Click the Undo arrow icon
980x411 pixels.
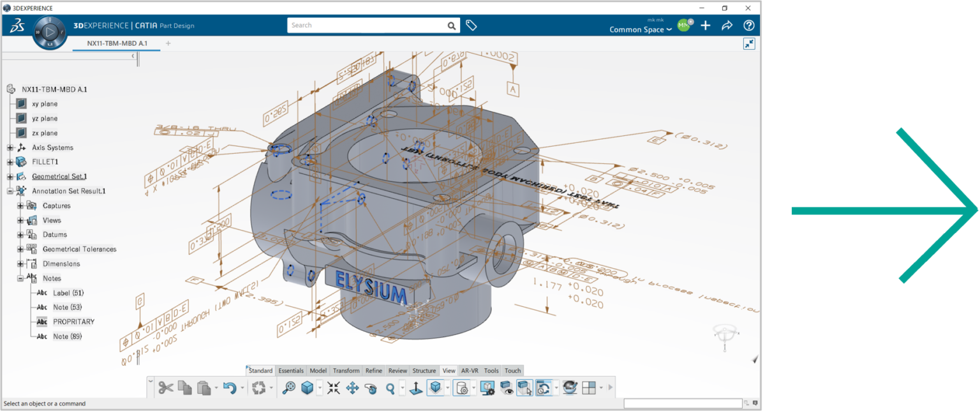(230, 387)
